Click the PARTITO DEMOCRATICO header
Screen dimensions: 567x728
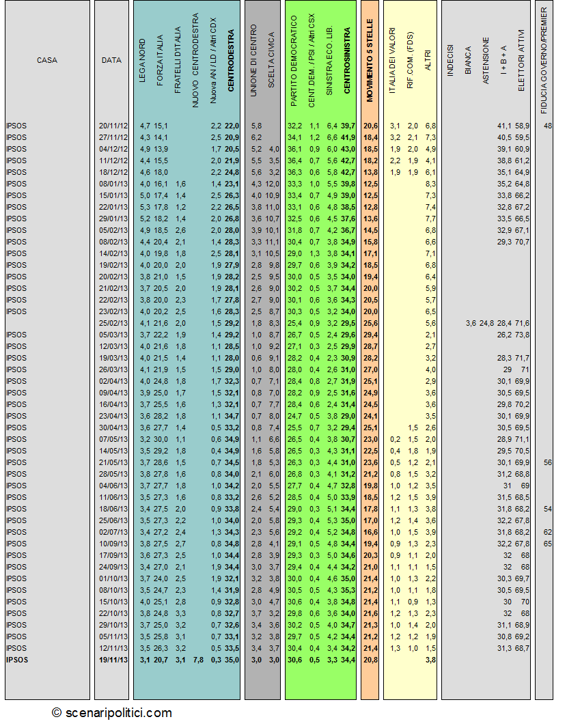coord(294,61)
